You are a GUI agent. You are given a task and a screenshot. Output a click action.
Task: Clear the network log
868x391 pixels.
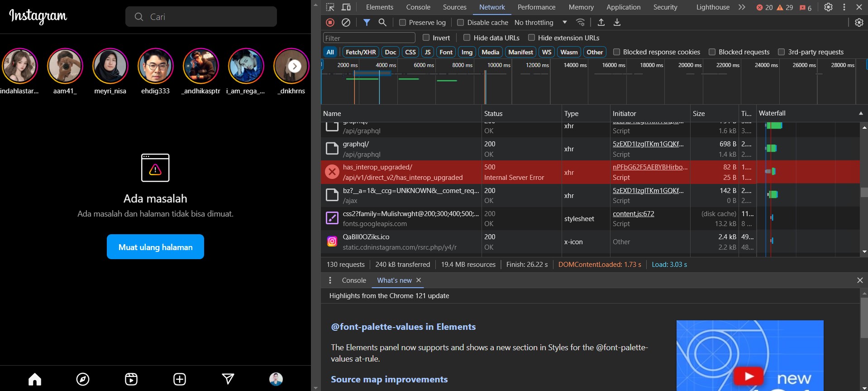(346, 22)
